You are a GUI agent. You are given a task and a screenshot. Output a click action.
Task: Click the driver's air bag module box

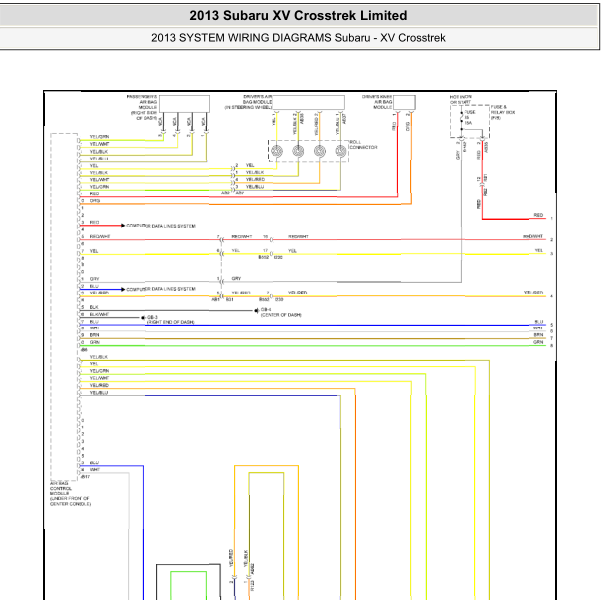[x=308, y=103]
